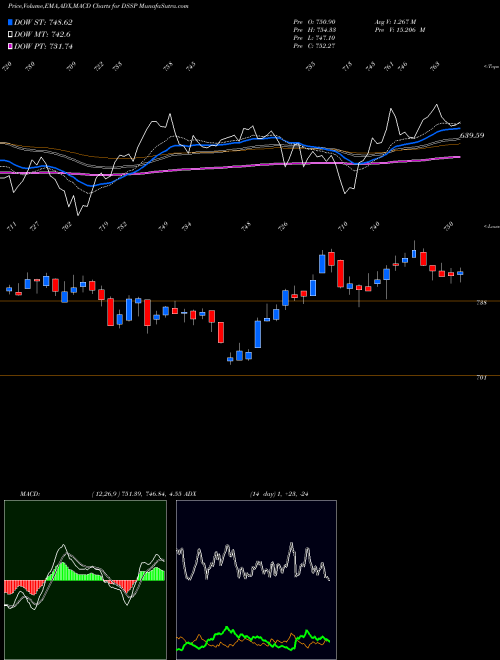The width and height of the screenshot is (500, 660).
Task: Click the '<Lows' label beside the lower number row
Action: (491, 226)
